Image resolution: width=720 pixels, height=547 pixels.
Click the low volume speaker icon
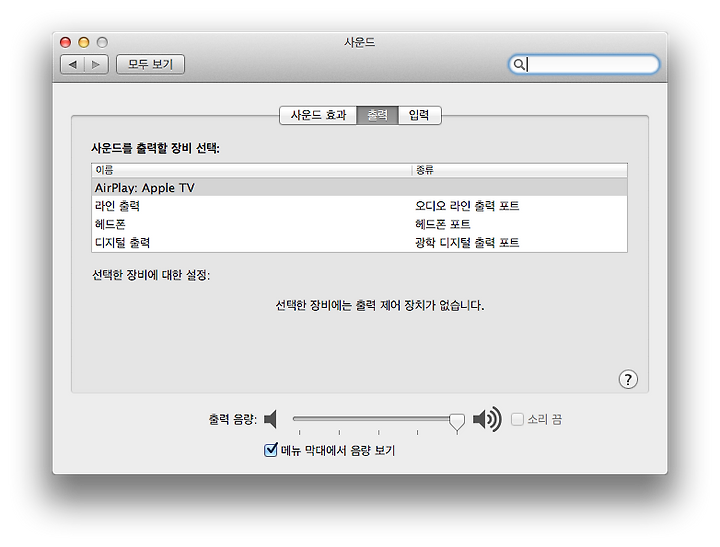coord(271,419)
